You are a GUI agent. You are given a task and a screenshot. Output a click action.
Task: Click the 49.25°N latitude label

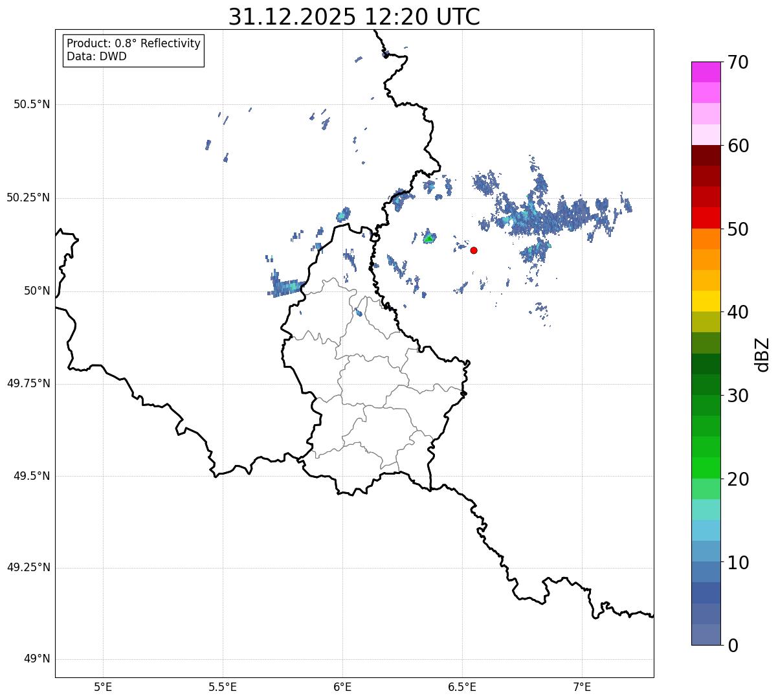point(28,568)
